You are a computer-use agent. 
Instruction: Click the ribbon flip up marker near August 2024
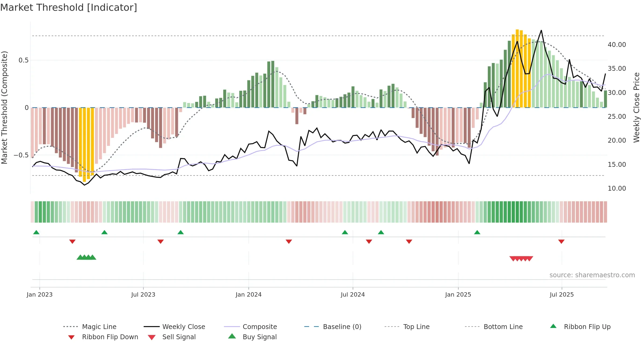click(381, 232)
